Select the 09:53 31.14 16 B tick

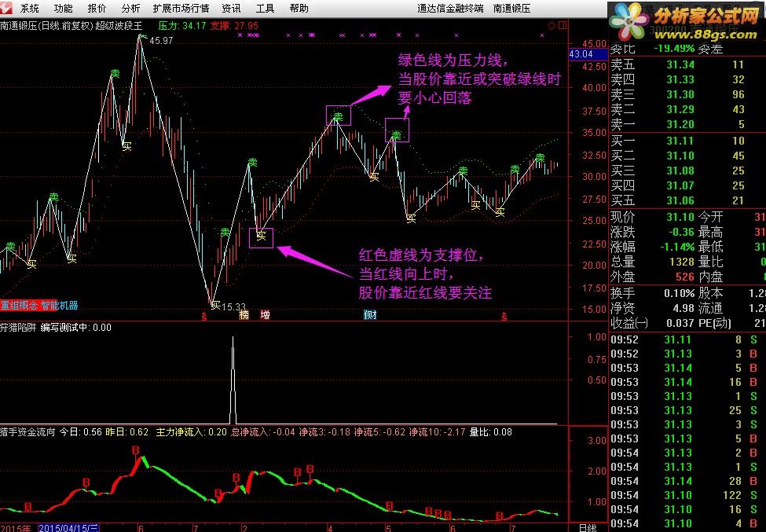point(687,382)
